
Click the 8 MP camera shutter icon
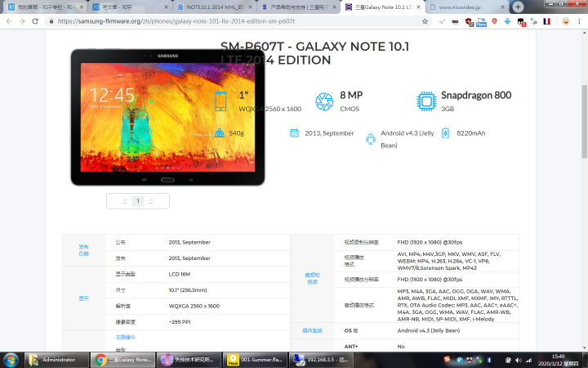point(324,101)
